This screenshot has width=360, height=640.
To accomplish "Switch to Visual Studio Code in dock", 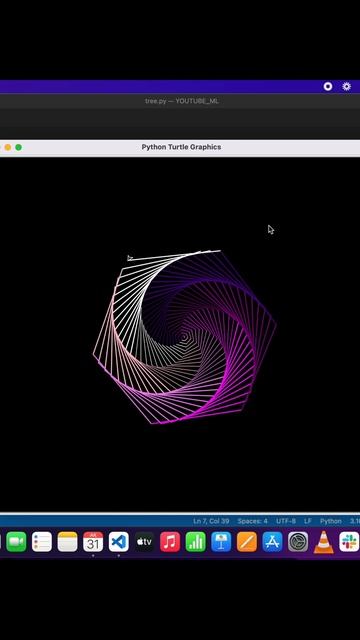I will click(119, 542).
